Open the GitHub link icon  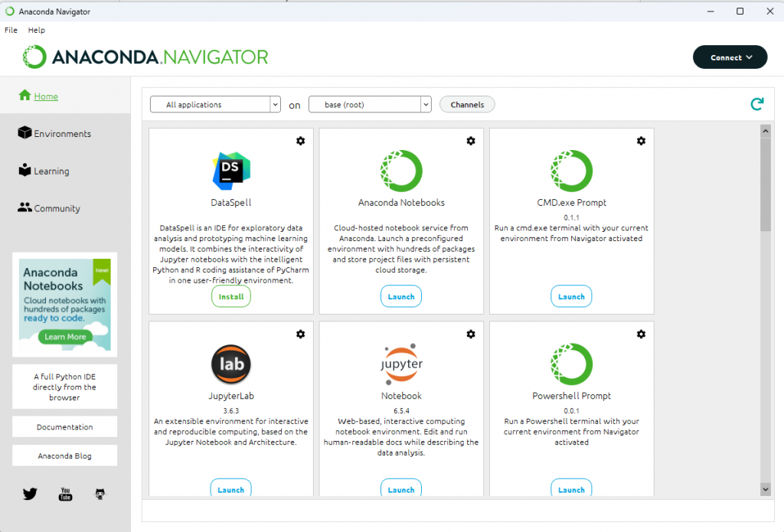(x=100, y=494)
